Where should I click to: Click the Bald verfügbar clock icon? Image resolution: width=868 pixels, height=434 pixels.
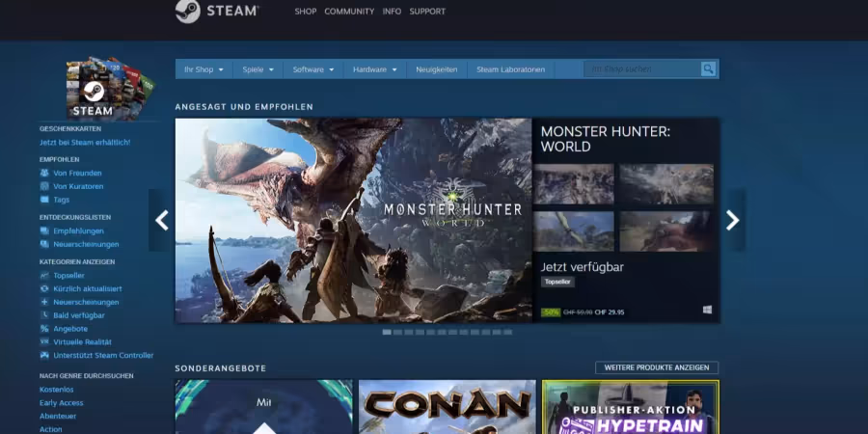point(44,315)
